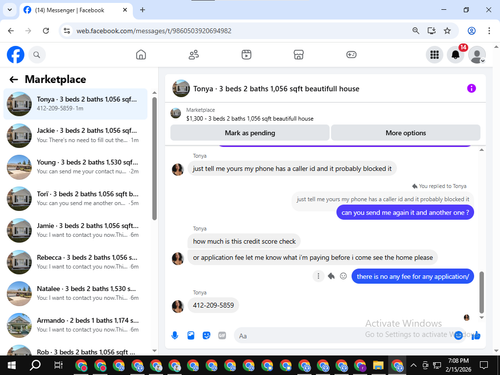The width and height of the screenshot is (500, 375).
Task: Click conversation list scrollbar thumb
Action: [154, 159]
